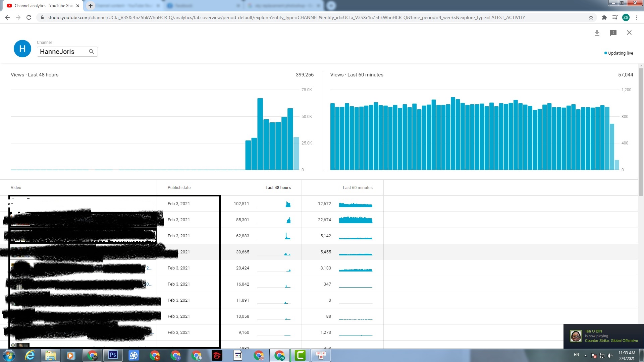This screenshot has width=644, height=362.
Task: Open Chrome extensions puzzle icon
Action: (604, 17)
